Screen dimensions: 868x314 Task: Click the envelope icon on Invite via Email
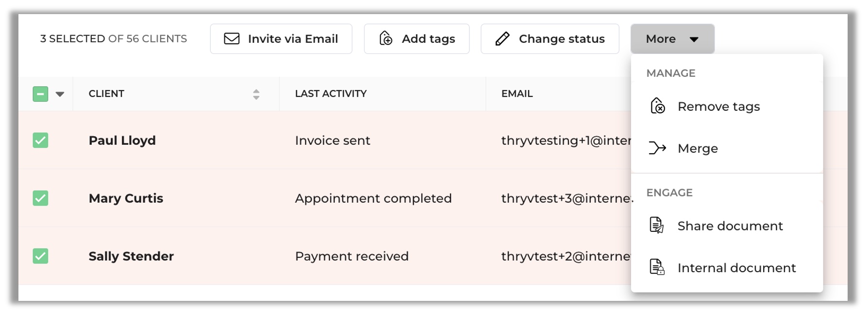point(232,38)
